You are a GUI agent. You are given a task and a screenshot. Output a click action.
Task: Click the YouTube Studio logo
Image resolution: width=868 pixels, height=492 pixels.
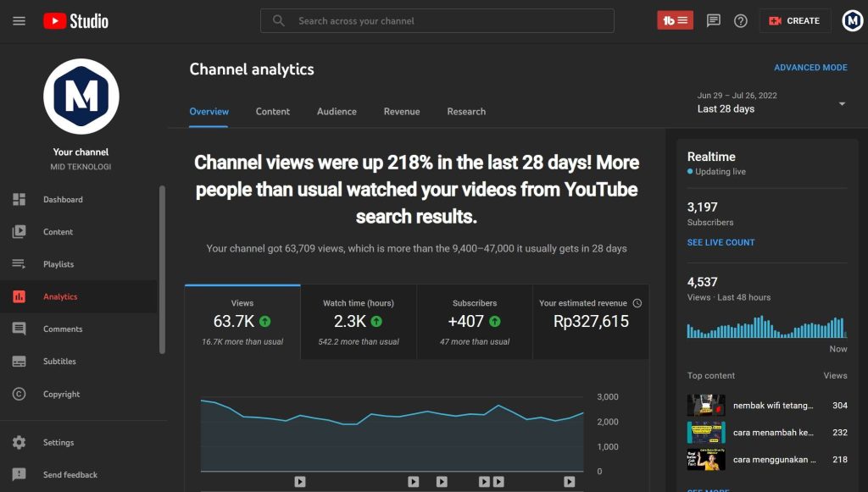[x=76, y=21]
